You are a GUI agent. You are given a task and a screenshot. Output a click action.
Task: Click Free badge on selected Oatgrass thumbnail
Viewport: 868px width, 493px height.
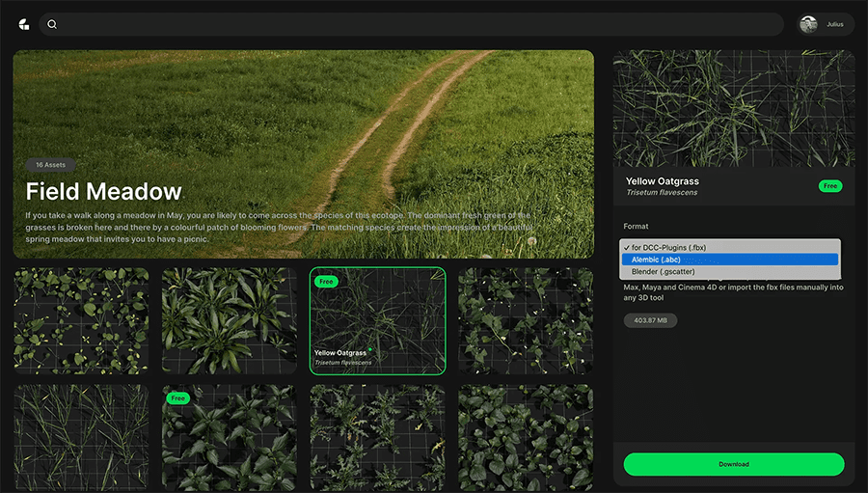coord(326,282)
